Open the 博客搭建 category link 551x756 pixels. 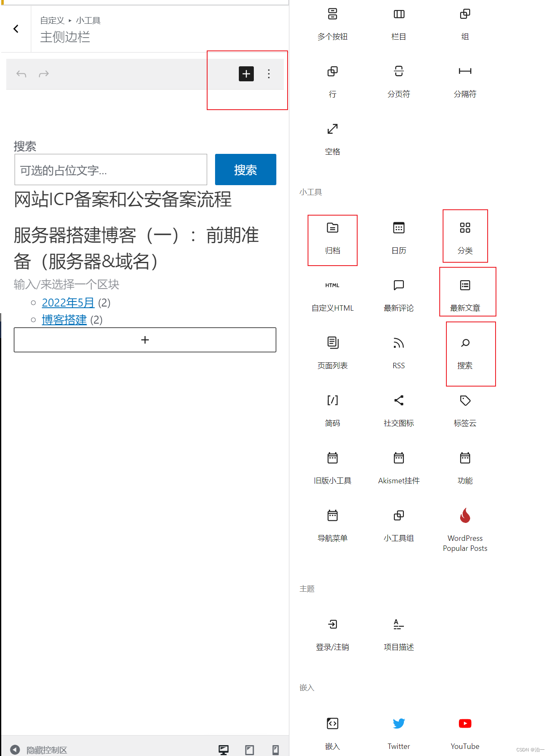click(64, 319)
